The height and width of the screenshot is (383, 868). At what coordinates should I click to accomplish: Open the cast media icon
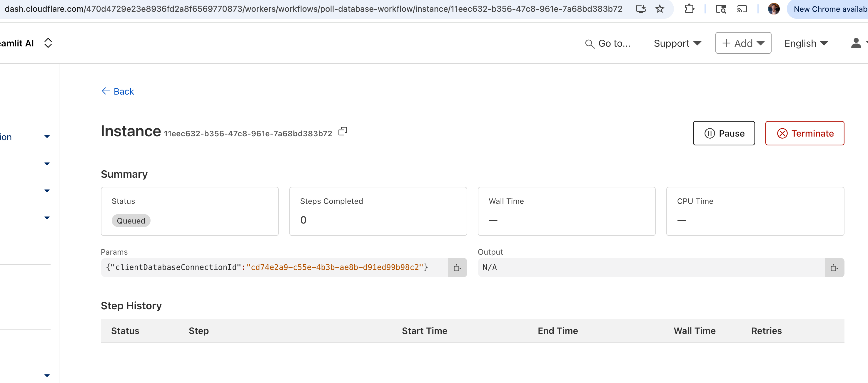pos(742,9)
